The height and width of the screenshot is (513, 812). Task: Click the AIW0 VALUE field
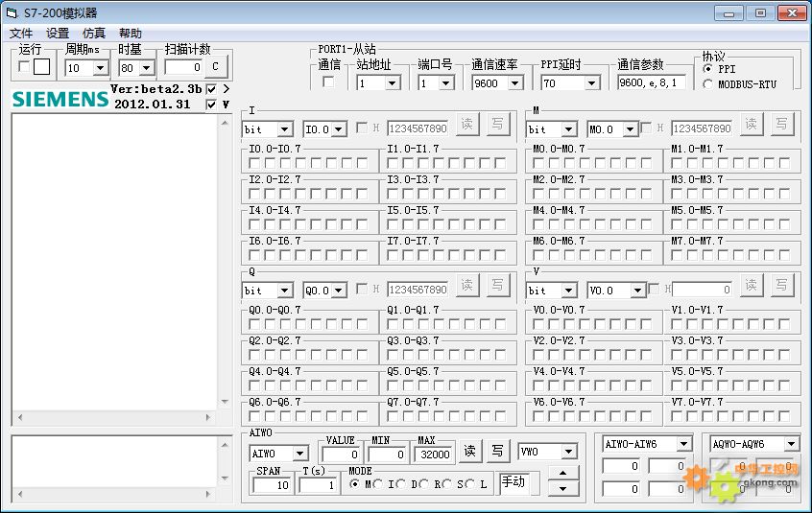point(340,455)
